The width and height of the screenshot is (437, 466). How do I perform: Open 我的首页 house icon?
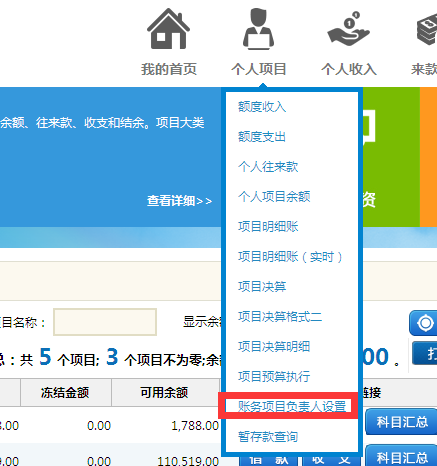tap(168, 29)
